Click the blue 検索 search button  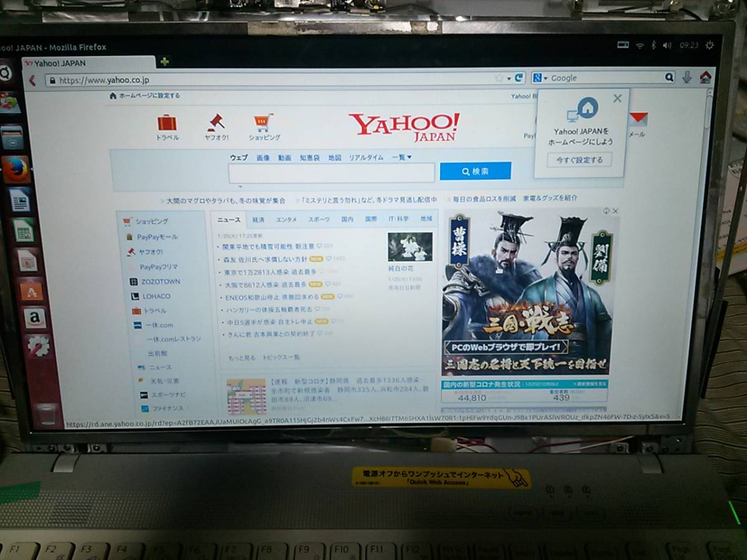click(476, 171)
